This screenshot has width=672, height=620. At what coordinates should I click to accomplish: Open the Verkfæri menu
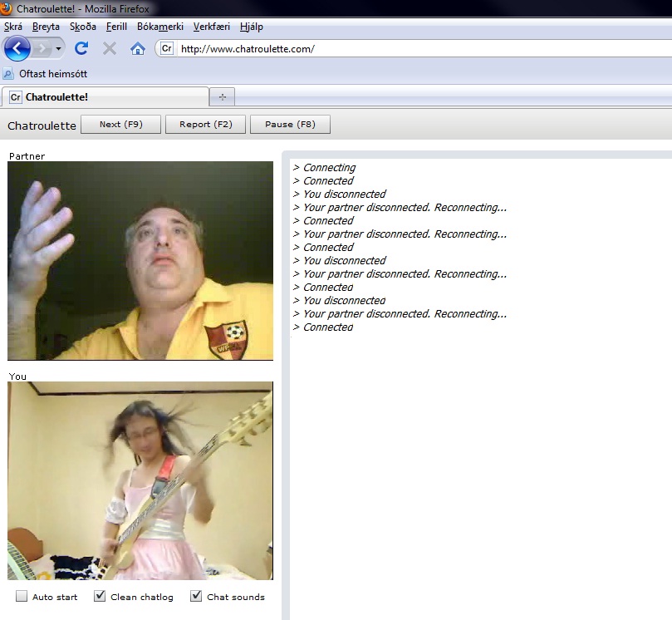tap(212, 27)
